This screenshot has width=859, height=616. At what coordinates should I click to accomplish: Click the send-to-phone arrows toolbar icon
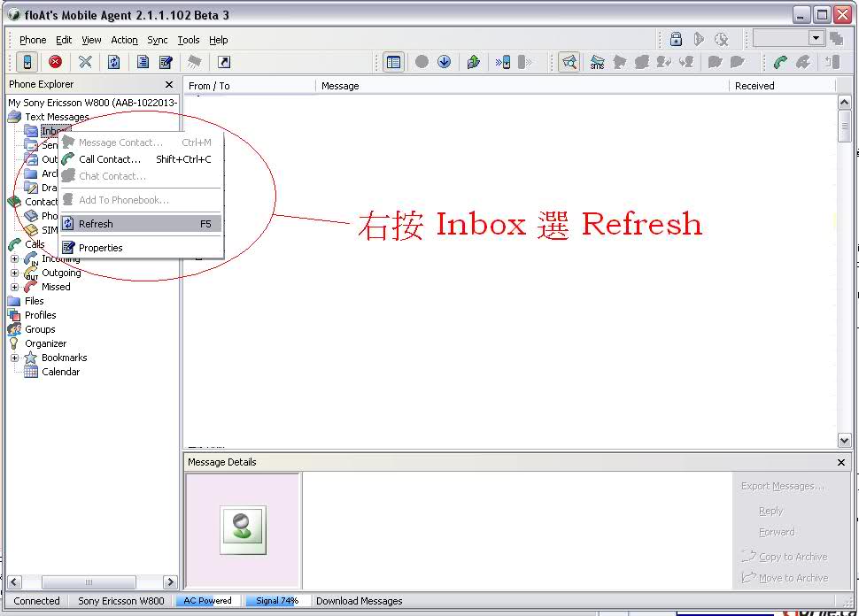click(503, 62)
